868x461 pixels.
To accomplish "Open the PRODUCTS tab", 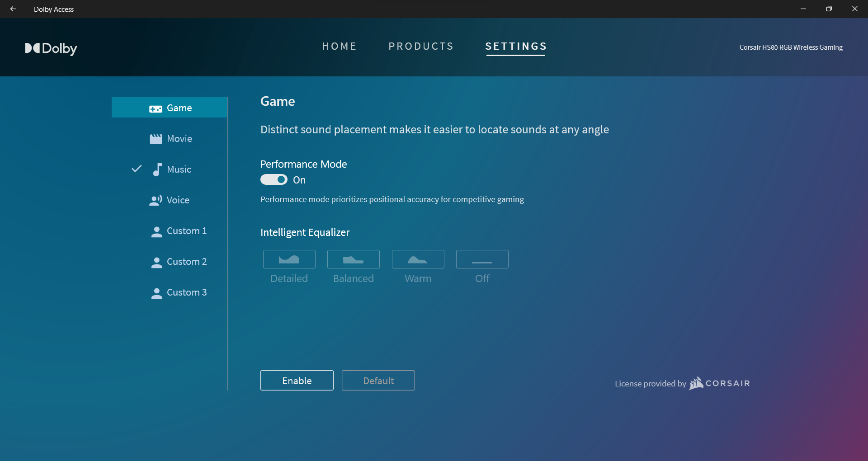I will pyautogui.click(x=421, y=46).
